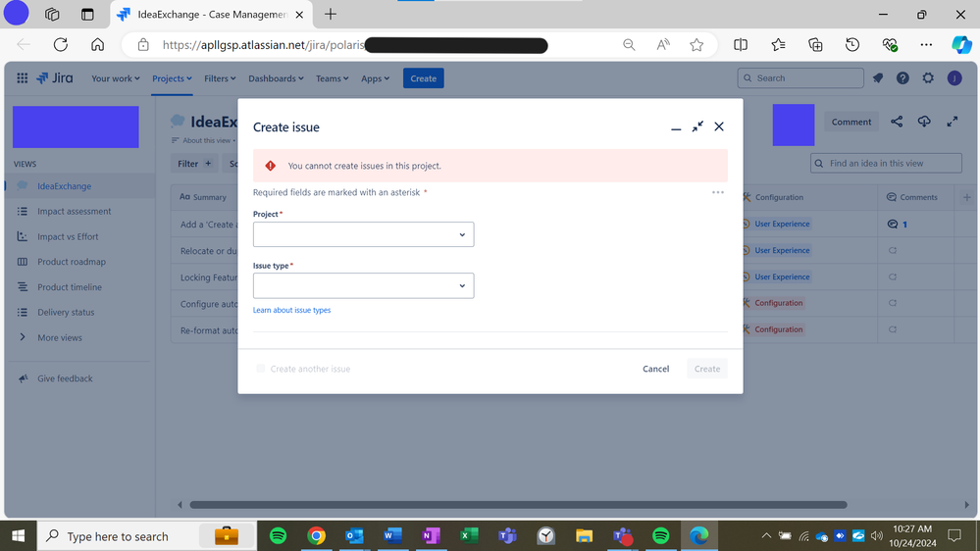Open Projects menu
Viewport: 980px width, 551px height.
pyautogui.click(x=172, y=78)
